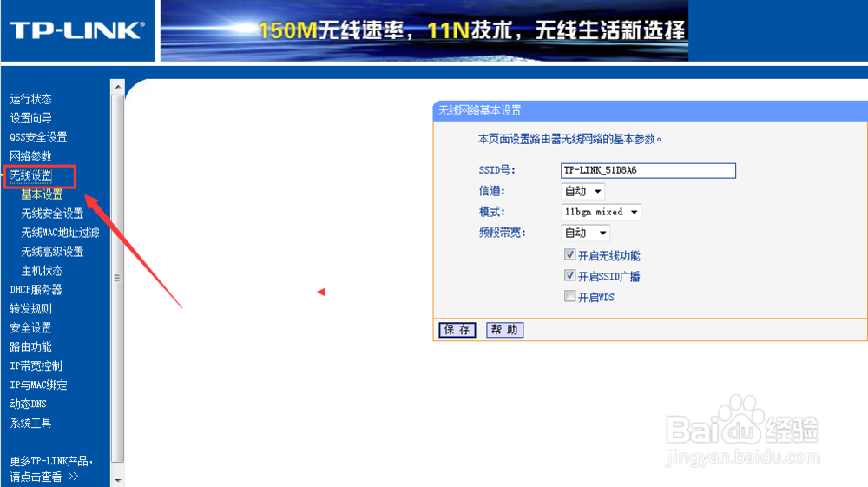Open 基本设置 submenu item
Image resolution: width=868 pixels, height=487 pixels.
tap(42, 194)
